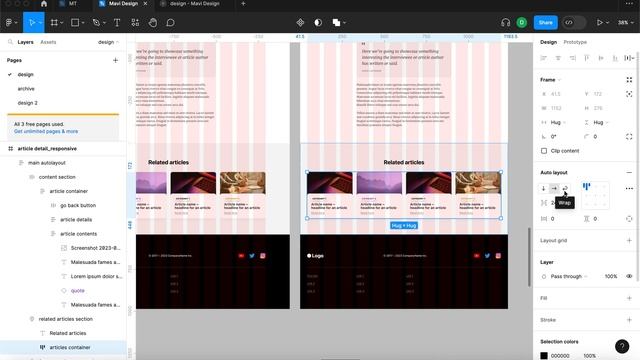The width and height of the screenshot is (640, 360).
Task: Toggle Dev Mode switch
Action: pos(573,23)
